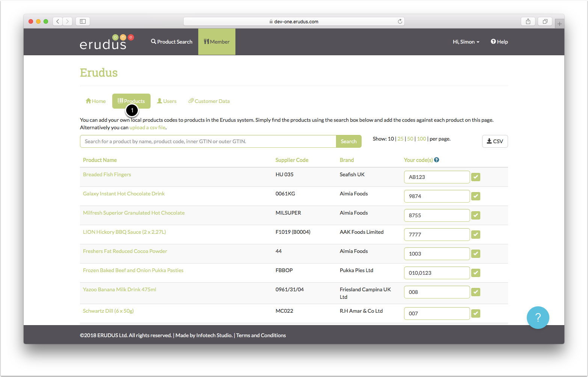Click the green Search button

coord(349,141)
